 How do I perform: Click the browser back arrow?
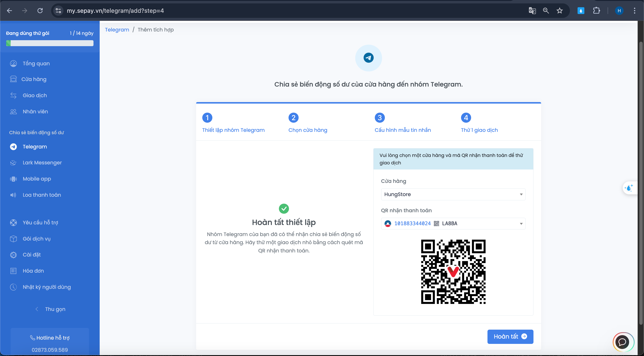click(x=10, y=11)
